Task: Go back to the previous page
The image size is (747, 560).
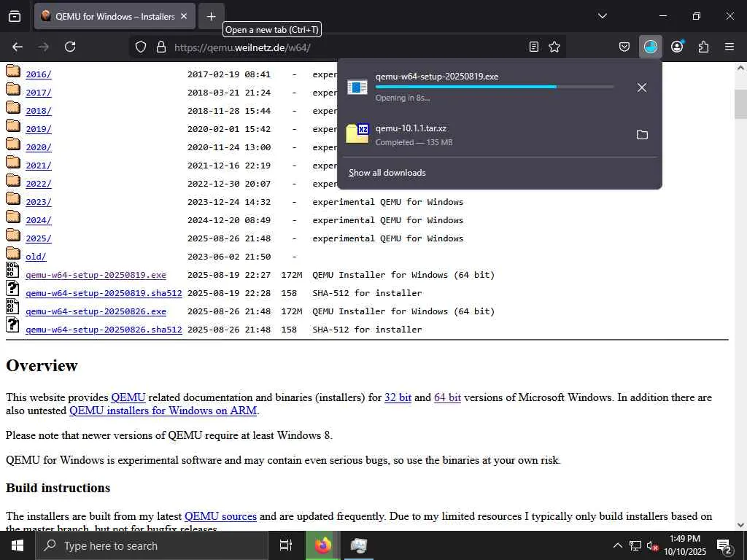Action: 18,47
